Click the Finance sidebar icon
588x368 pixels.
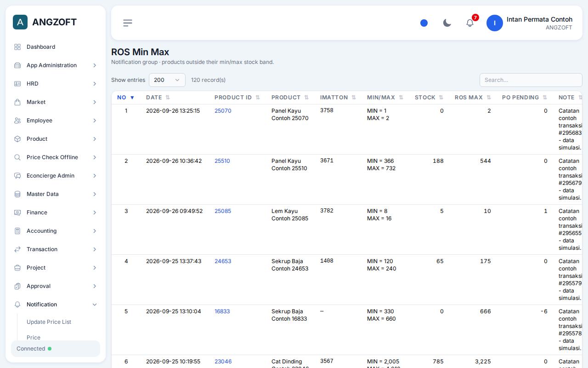coord(17,213)
